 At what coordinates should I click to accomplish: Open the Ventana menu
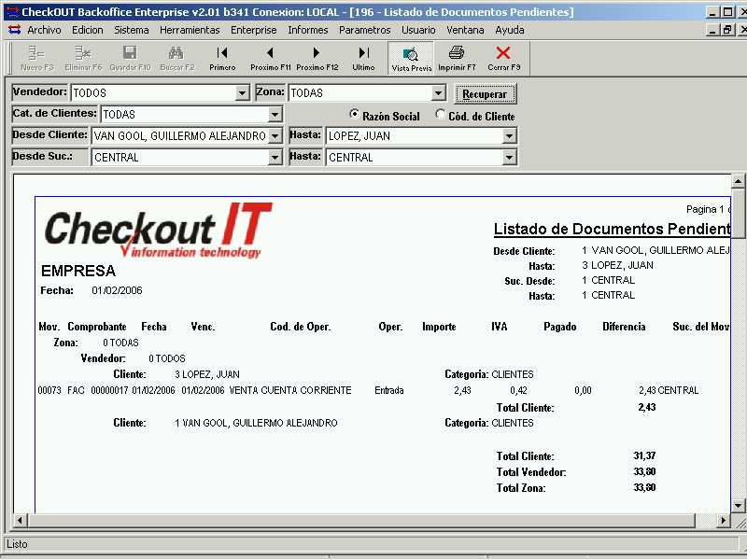(x=465, y=30)
